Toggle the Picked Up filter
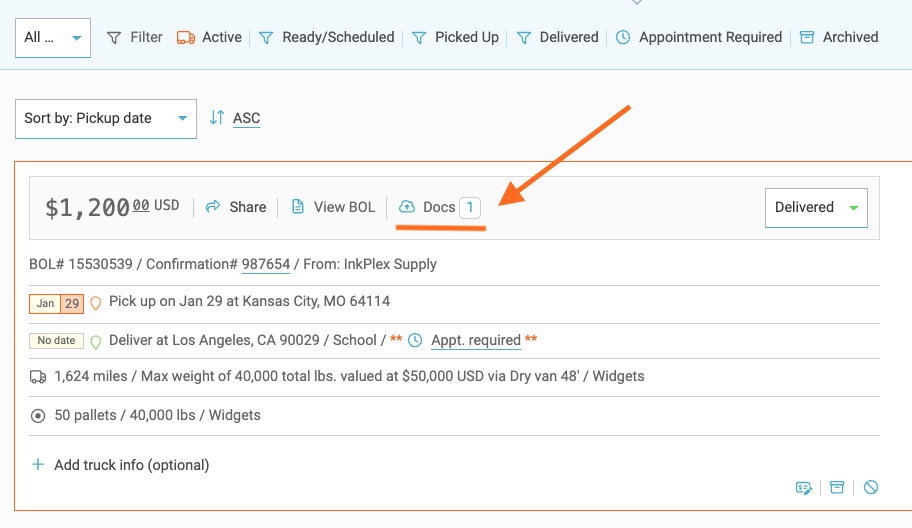 456,37
